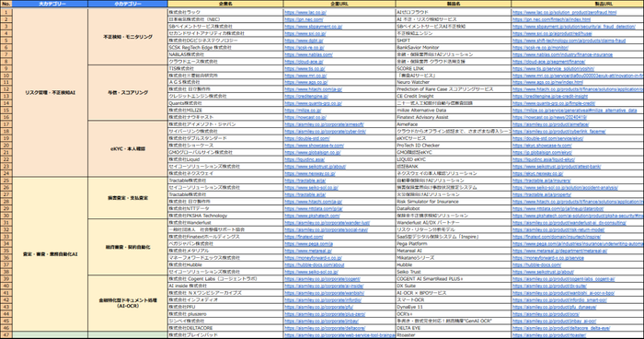Select the SCORE LINK product cell
Viewport: 644px width, 339px height.
coord(454,68)
